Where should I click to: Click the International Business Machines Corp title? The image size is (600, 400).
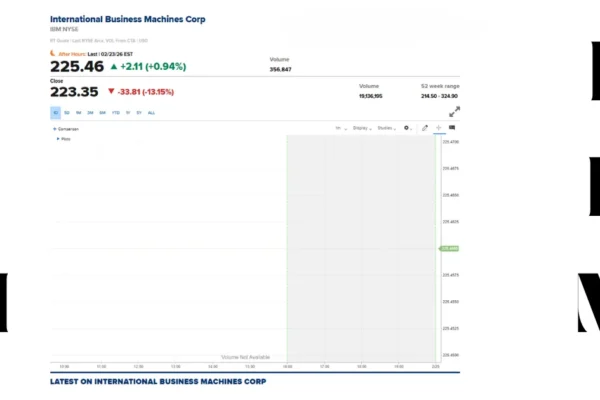point(128,19)
